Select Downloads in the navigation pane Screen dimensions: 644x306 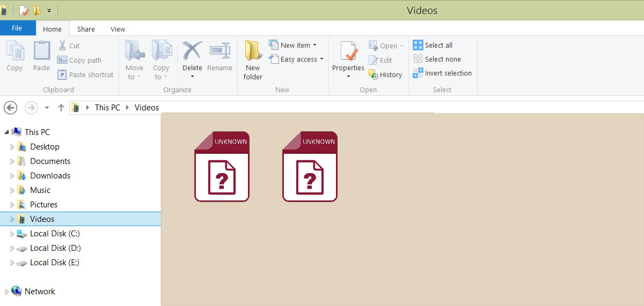pyautogui.click(x=50, y=176)
